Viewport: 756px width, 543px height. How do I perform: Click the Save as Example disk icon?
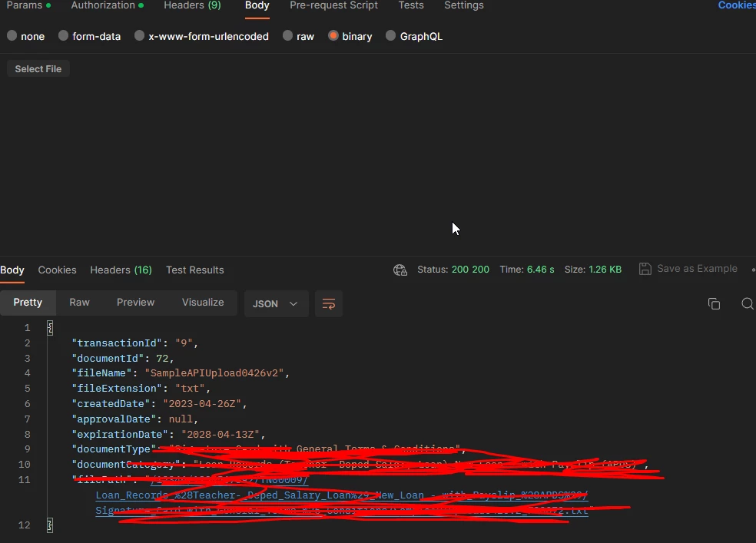point(645,269)
